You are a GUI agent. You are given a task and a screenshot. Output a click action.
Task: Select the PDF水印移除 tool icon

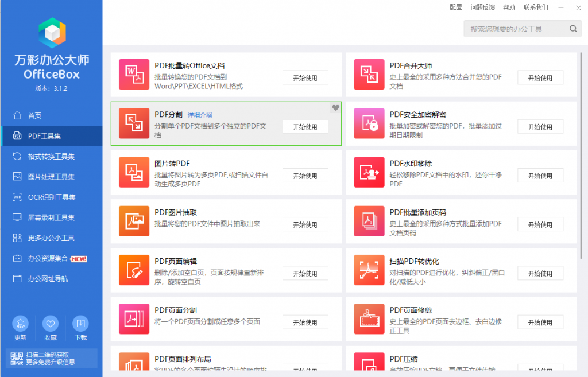point(369,172)
